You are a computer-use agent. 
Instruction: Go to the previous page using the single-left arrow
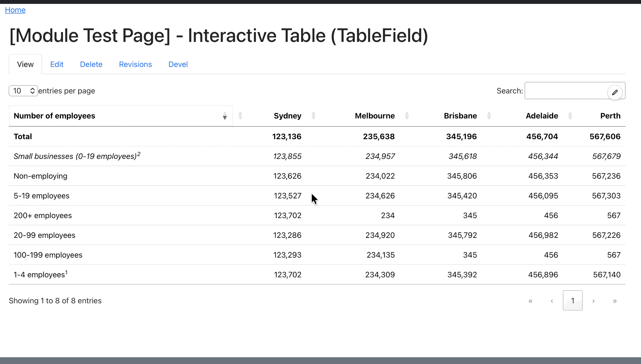pyautogui.click(x=552, y=301)
